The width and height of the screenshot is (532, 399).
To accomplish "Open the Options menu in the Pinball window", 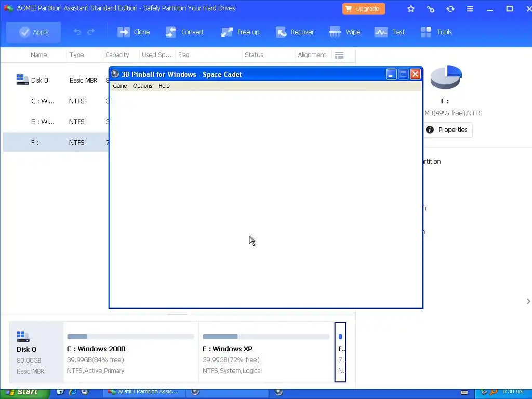I will click(x=142, y=86).
